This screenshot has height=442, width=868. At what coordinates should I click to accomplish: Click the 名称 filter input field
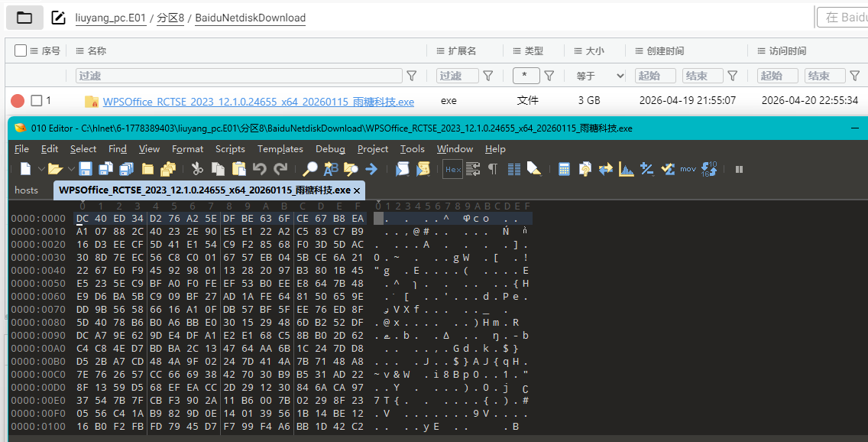click(x=239, y=76)
